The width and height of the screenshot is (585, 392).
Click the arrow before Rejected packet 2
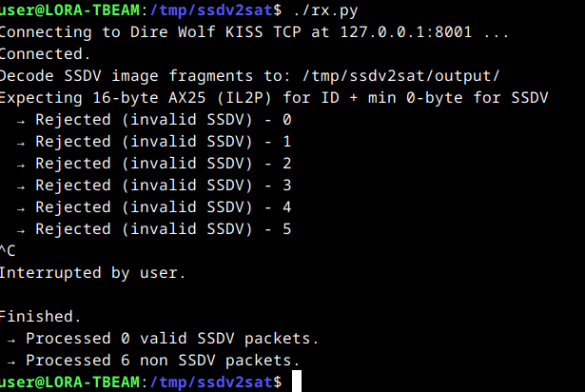22,164
